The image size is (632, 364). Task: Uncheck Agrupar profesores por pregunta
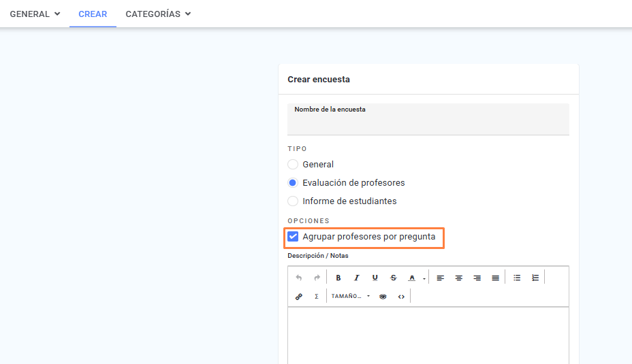(x=293, y=236)
